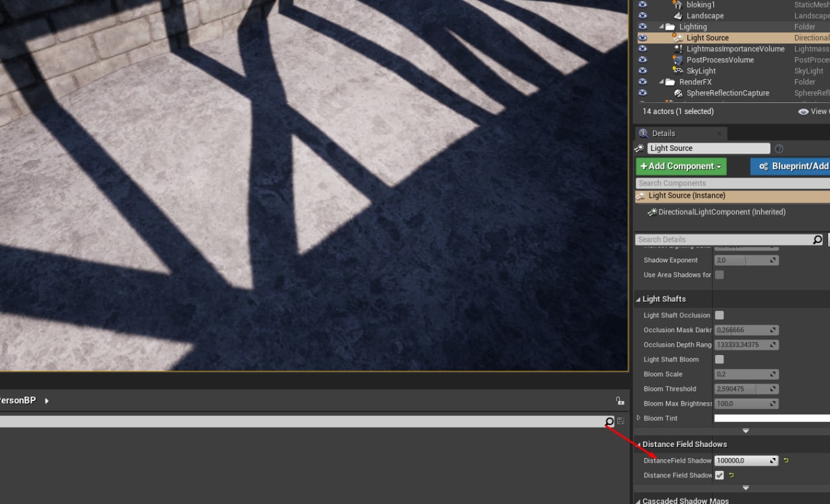The height and width of the screenshot is (504, 830).
Task: Click the actor name field Light Source
Action: [x=709, y=148]
